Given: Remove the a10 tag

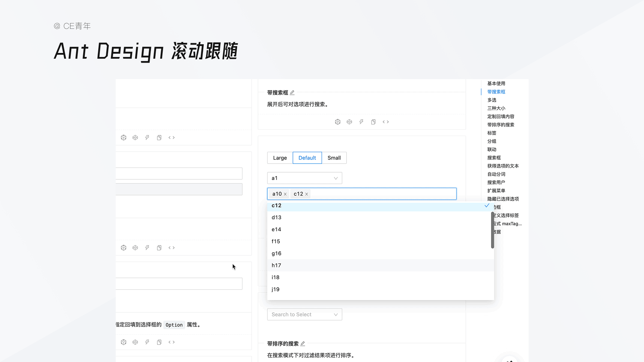Looking at the screenshot, I should [x=285, y=194].
